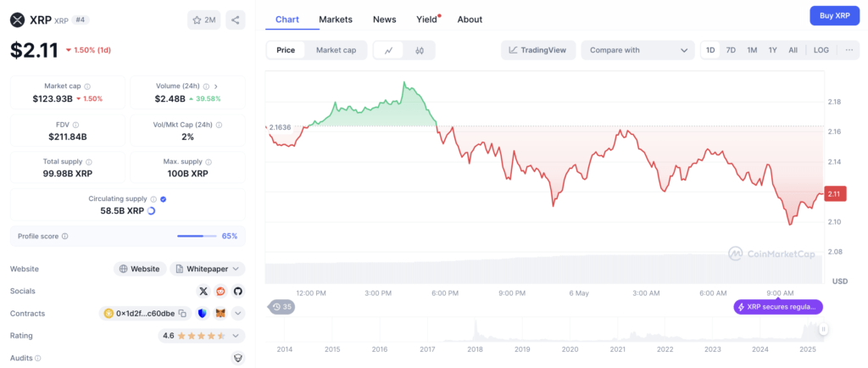Image resolution: width=868 pixels, height=368 pixels.
Task: Click the Circulating supply info icon
Action: [x=154, y=198]
